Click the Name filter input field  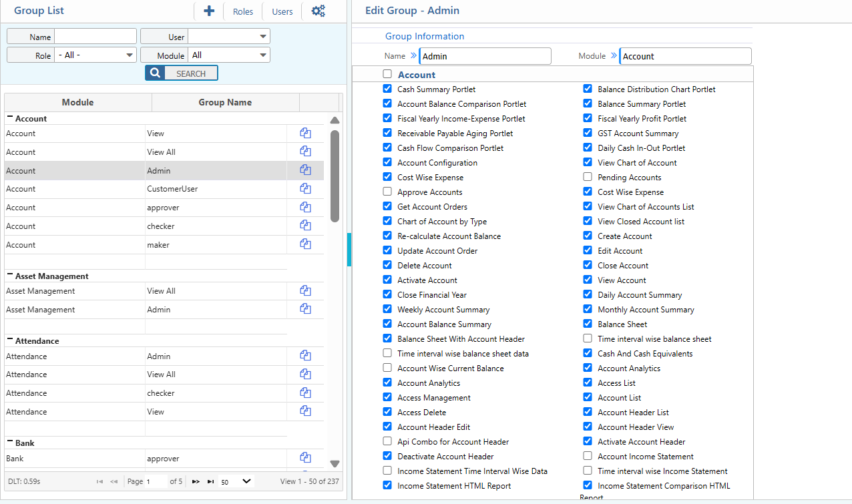[x=95, y=36]
